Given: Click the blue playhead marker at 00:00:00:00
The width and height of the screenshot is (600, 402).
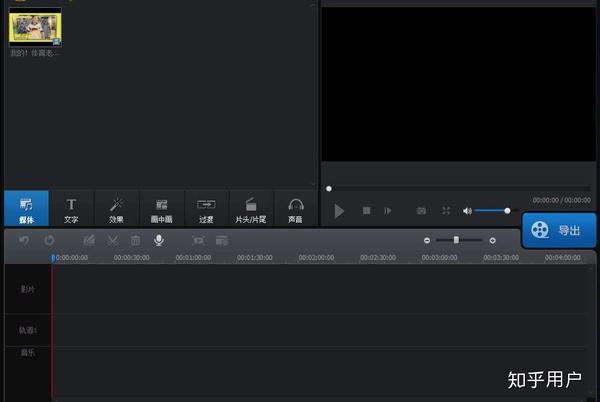Looking at the screenshot, I should click(x=53, y=258).
